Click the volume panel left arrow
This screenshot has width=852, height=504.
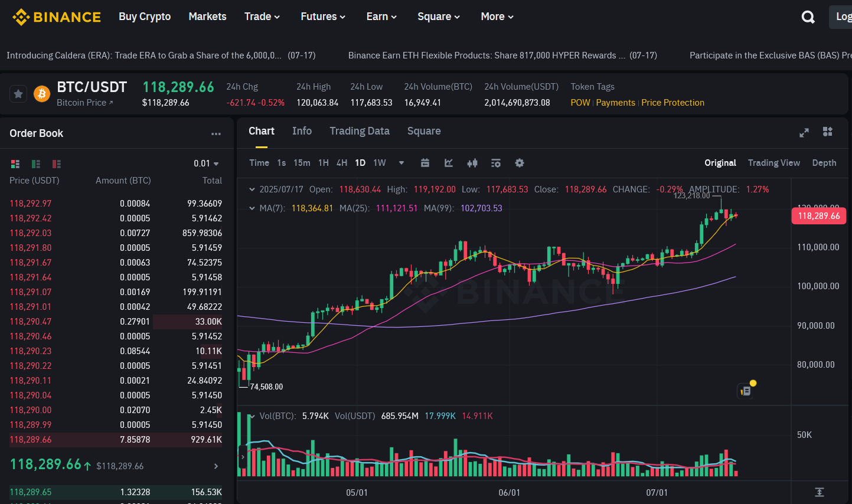tap(242, 457)
